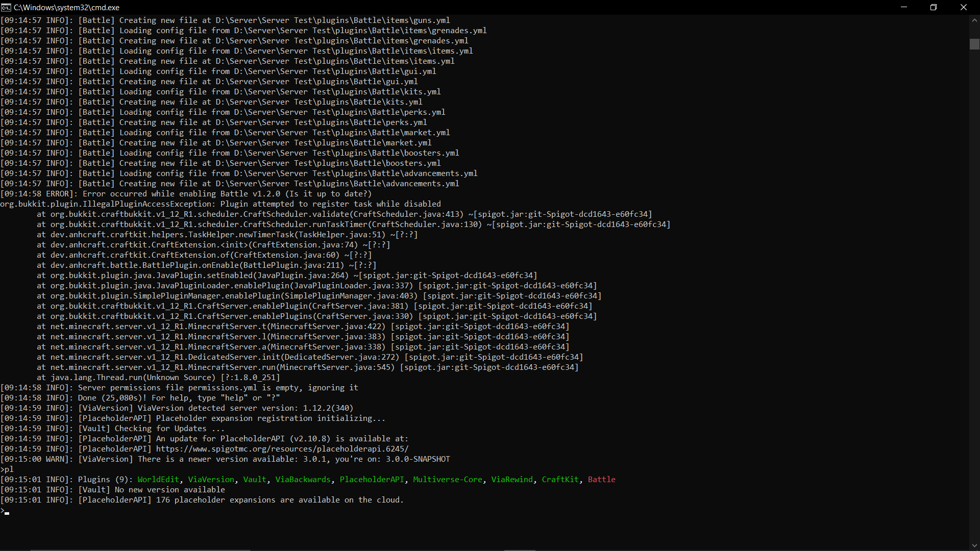
Task: Restore down the cmd.exe window
Action: point(934,7)
